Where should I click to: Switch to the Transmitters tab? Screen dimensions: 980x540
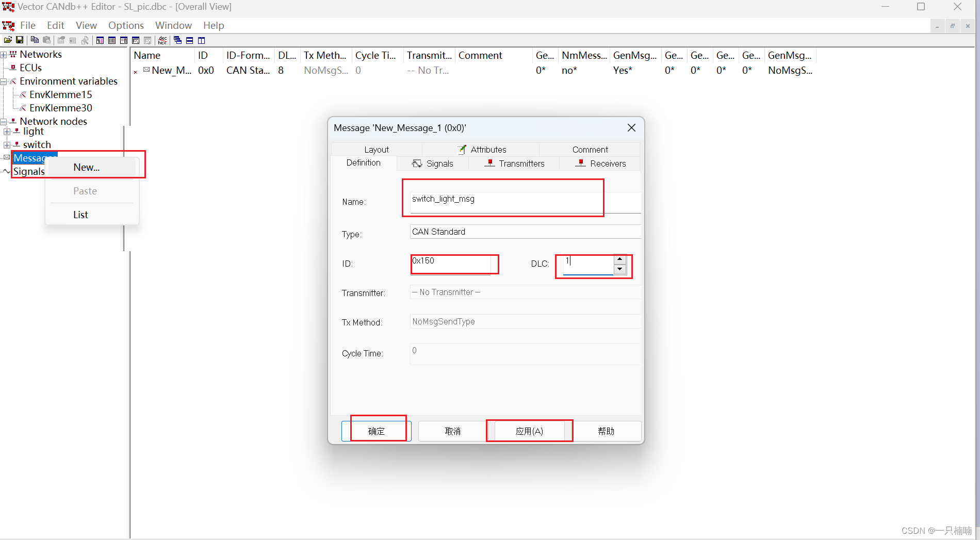tap(514, 163)
